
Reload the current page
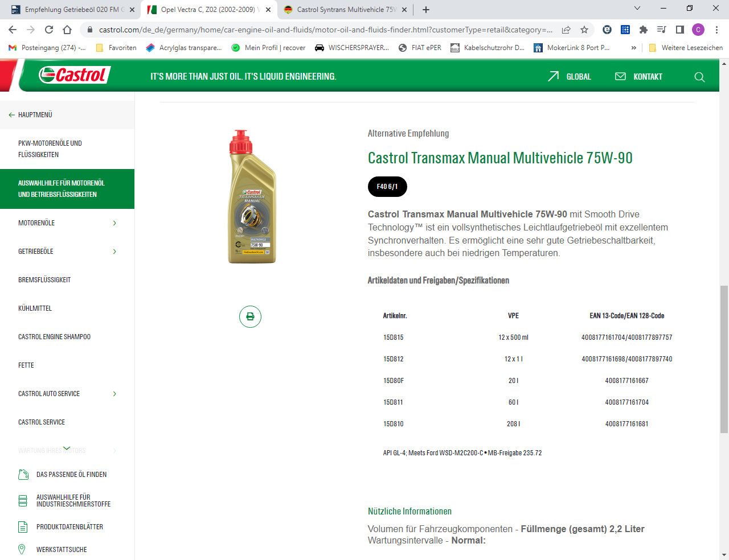(x=49, y=30)
